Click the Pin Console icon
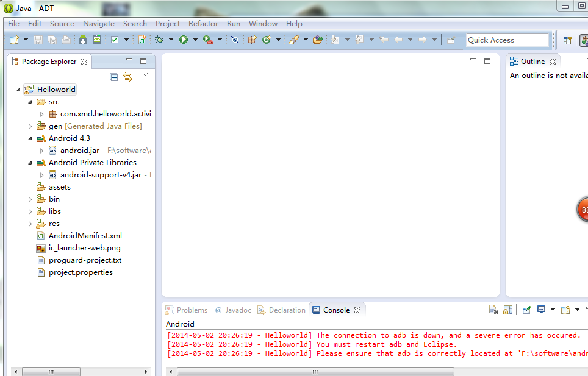 [x=526, y=310]
